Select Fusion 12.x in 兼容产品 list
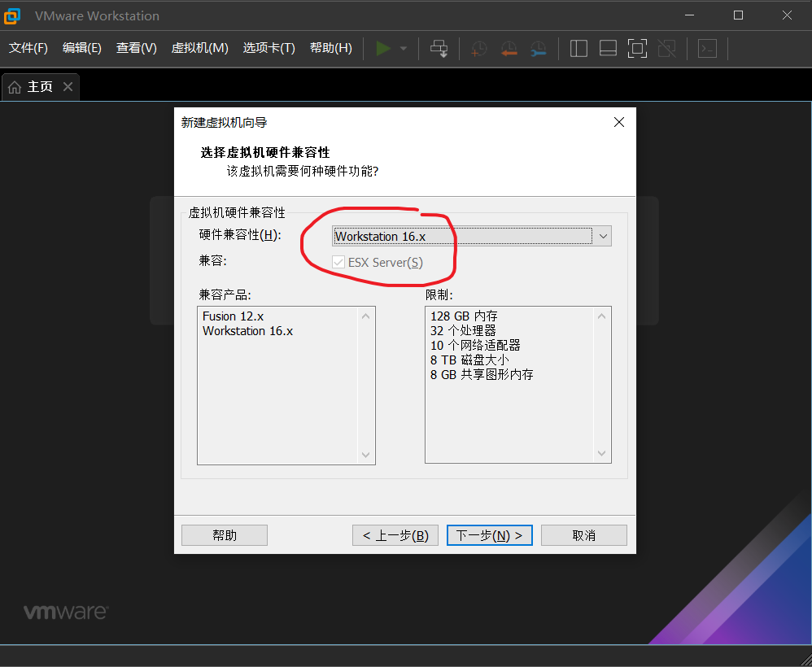 [233, 316]
